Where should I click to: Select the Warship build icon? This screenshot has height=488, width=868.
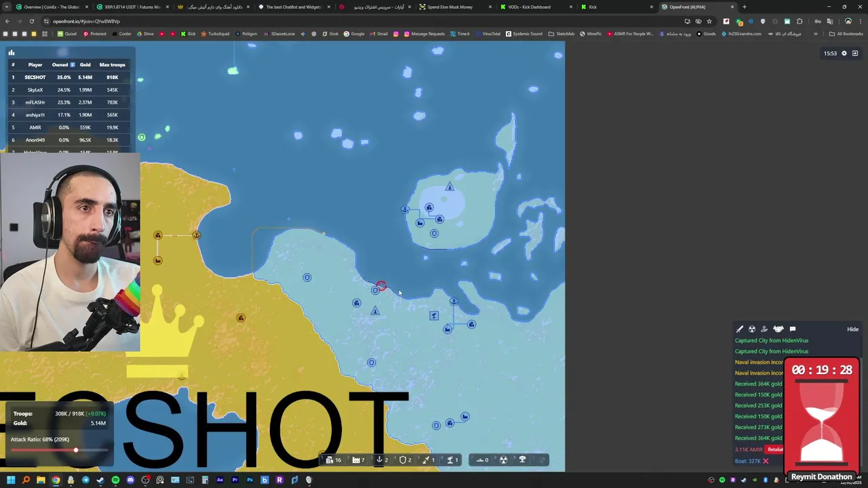tap(479, 460)
